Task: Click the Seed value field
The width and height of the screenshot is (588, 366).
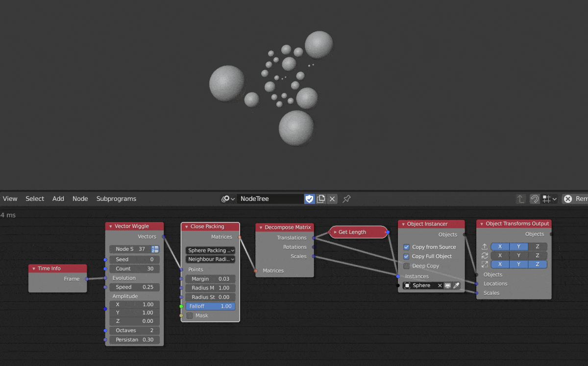Action: coord(135,260)
